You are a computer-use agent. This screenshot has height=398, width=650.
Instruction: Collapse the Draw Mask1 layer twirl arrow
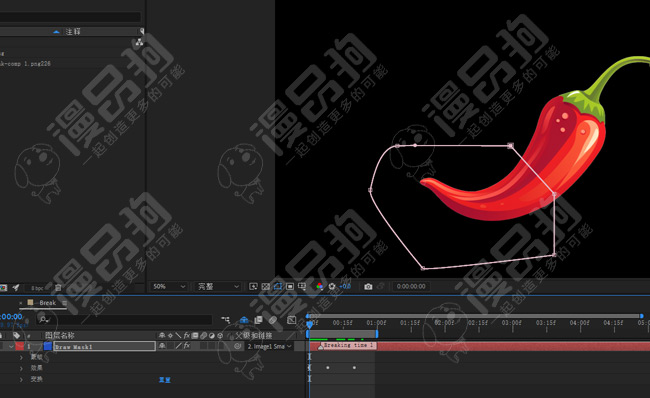11,346
